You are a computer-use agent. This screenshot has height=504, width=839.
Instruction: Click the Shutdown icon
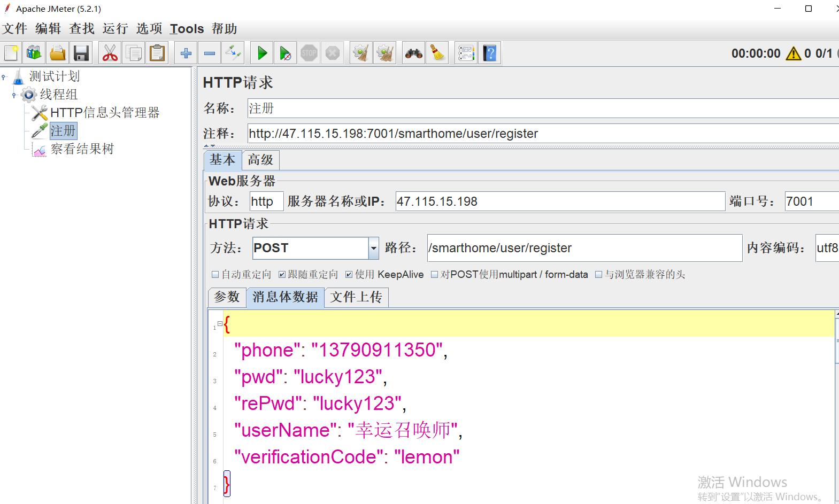pyautogui.click(x=333, y=53)
